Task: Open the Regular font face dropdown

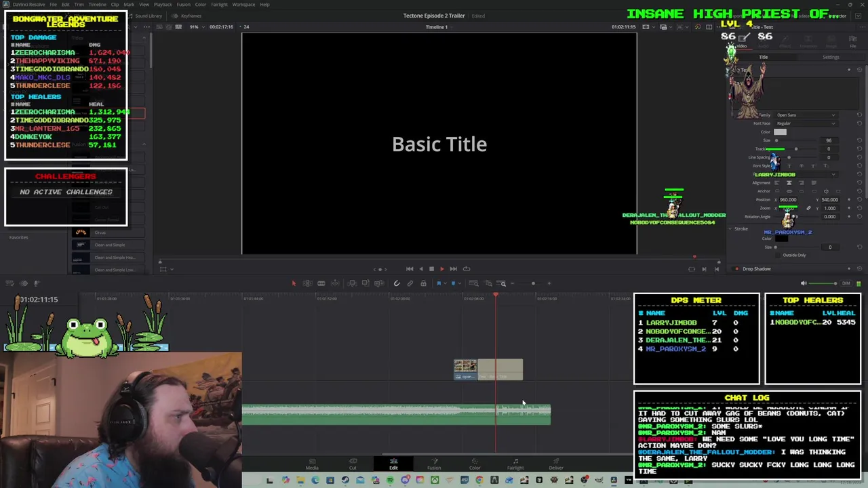Action: tap(806, 123)
